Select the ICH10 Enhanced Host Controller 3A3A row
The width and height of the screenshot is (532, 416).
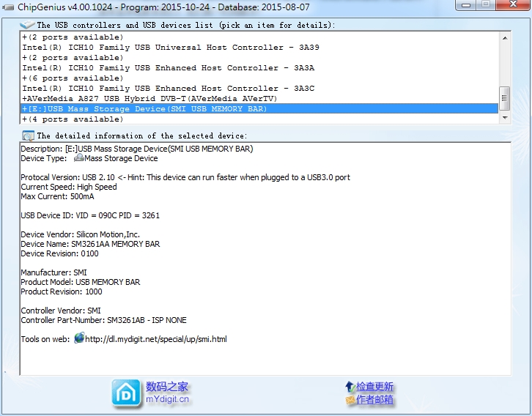coord(259,68)
